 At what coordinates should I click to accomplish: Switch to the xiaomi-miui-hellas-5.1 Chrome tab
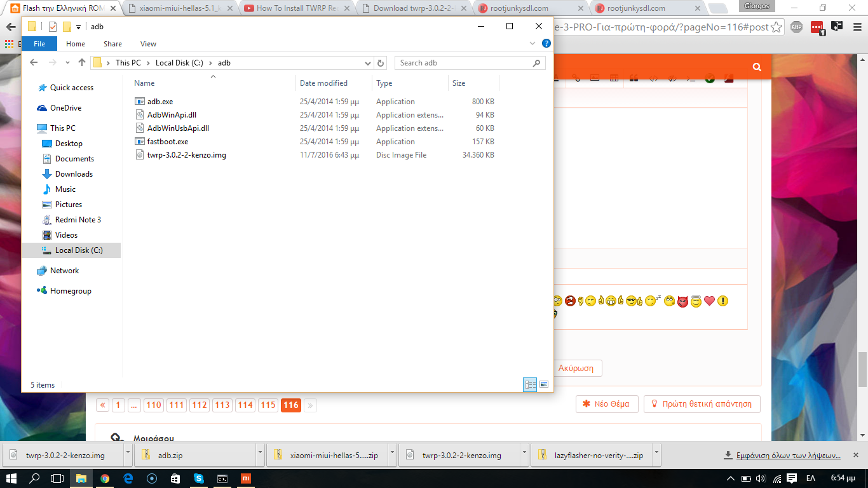coord(180,8)
